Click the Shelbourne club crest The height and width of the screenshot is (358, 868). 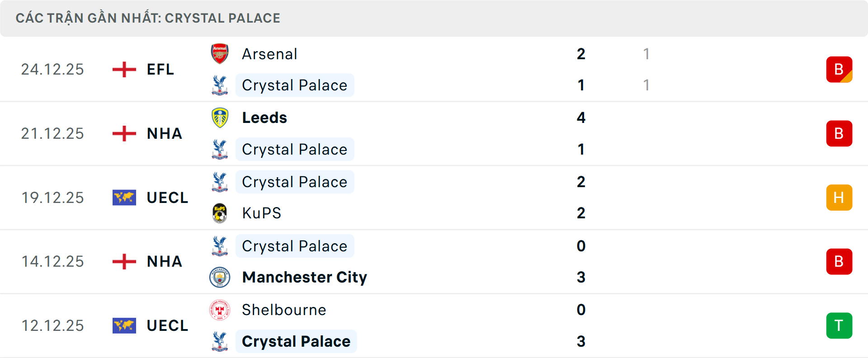click(220, 310)
